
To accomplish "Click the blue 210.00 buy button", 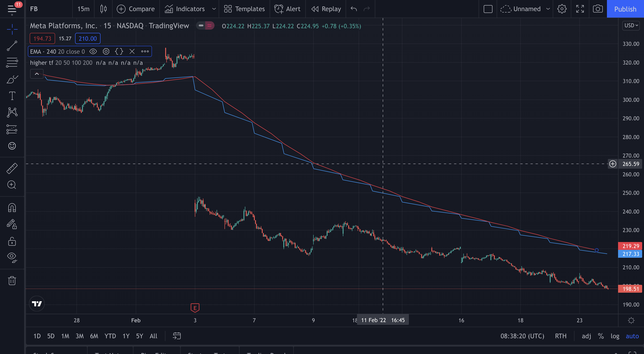I will click(88, 38).
